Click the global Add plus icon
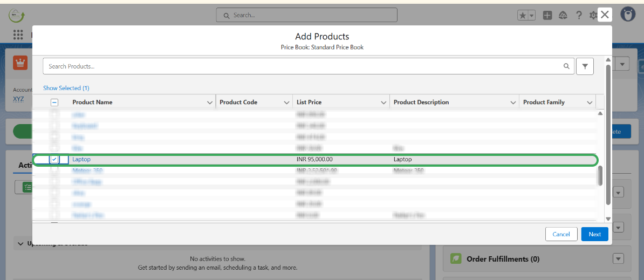The width and height of the screenshot is (644, 280). pyautogui.click(x=547, y=16)
